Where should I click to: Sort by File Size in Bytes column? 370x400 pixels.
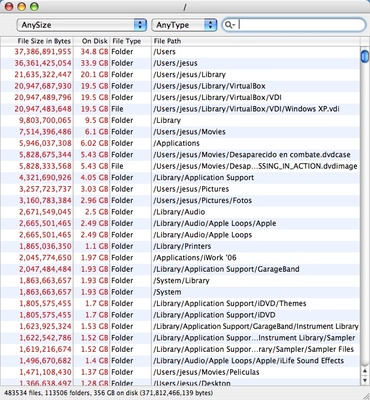coord(37,41)
